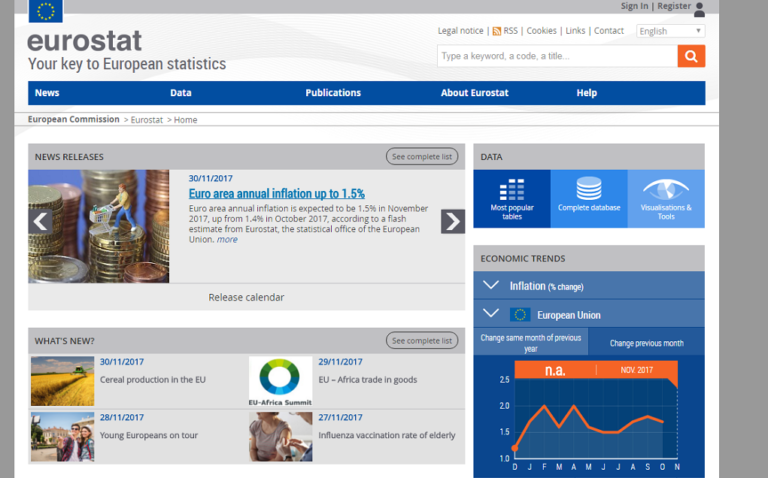The width and height of the screenshot is (768, 478).
Task: Open the English language dropdown
Action: [671, 31]
